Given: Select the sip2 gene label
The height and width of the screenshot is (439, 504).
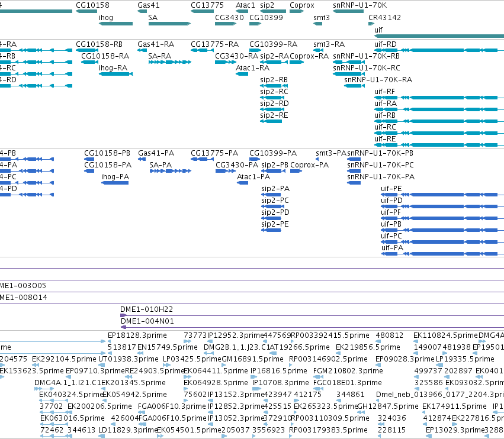Looking at the screenshot, I should [x=267, y=5].
